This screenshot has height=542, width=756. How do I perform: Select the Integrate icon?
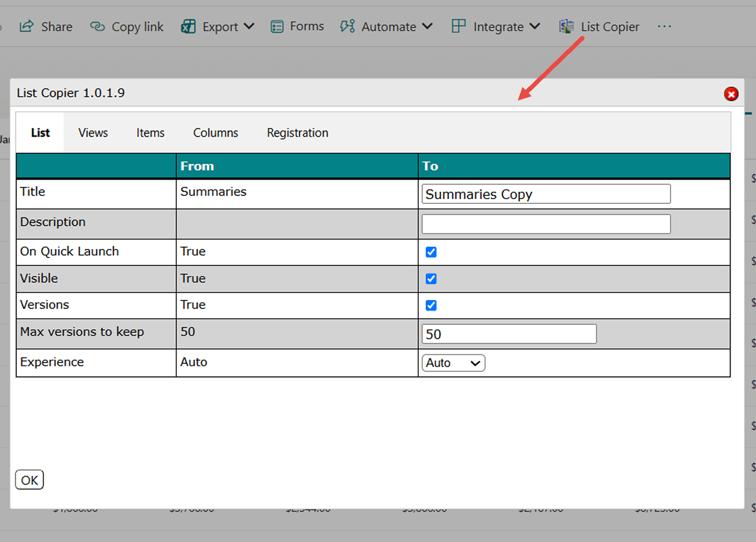click(458, 26)
